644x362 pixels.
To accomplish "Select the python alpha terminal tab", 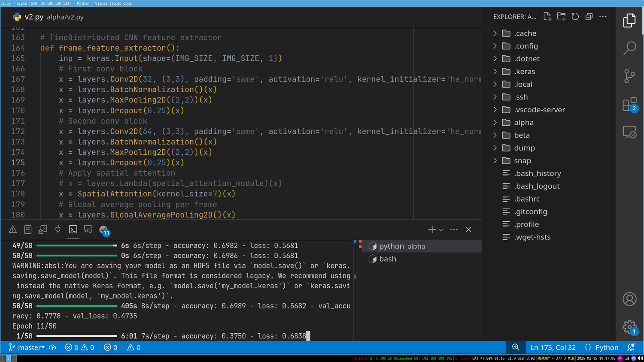I will tap(422, 246).
